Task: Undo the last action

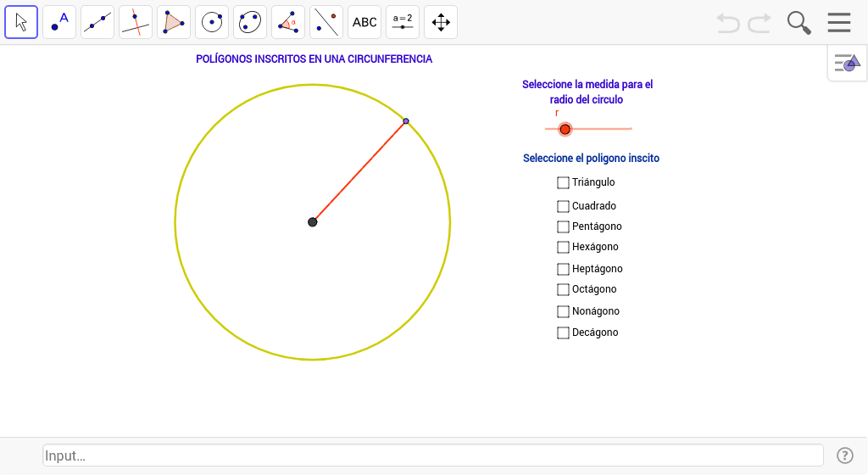Action: (728, 23)
